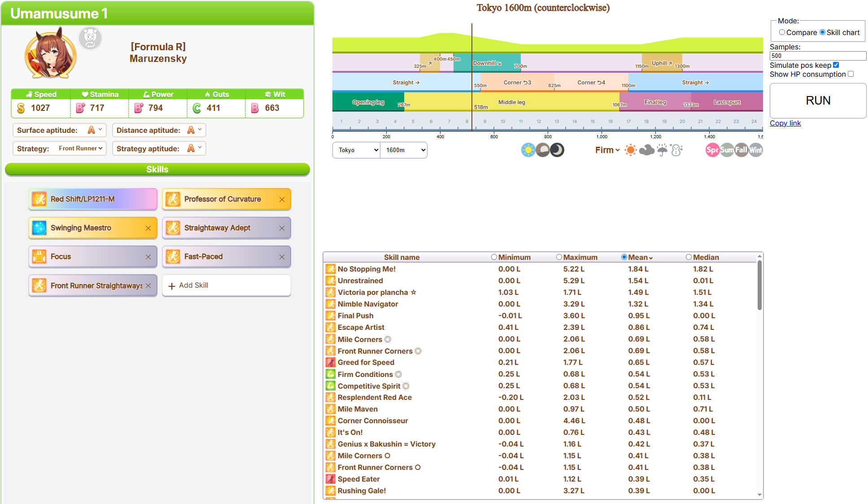
Task: Click the Opening leg phase segment
Action: coord(368,102)
